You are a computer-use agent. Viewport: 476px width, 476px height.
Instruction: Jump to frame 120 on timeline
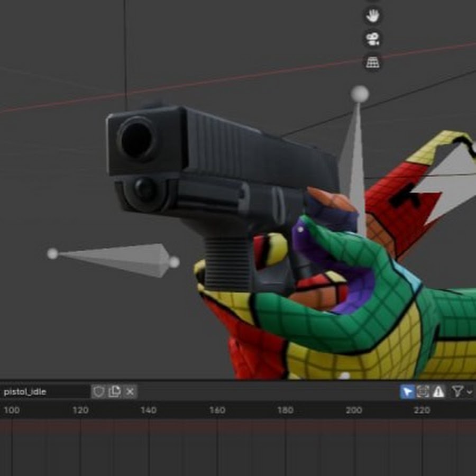[x=80, y=410]
